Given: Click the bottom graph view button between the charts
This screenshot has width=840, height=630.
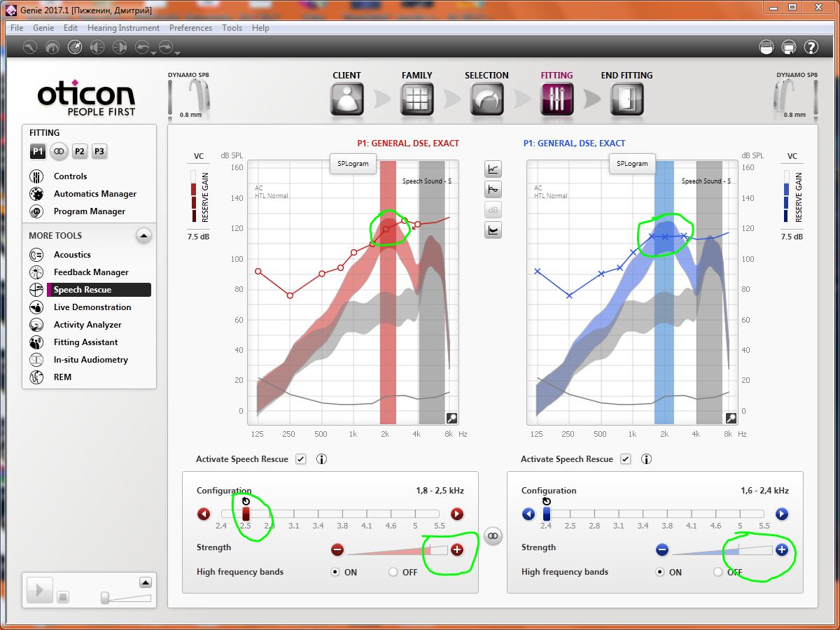Looking at the screenshot, I should click(493, 230).
